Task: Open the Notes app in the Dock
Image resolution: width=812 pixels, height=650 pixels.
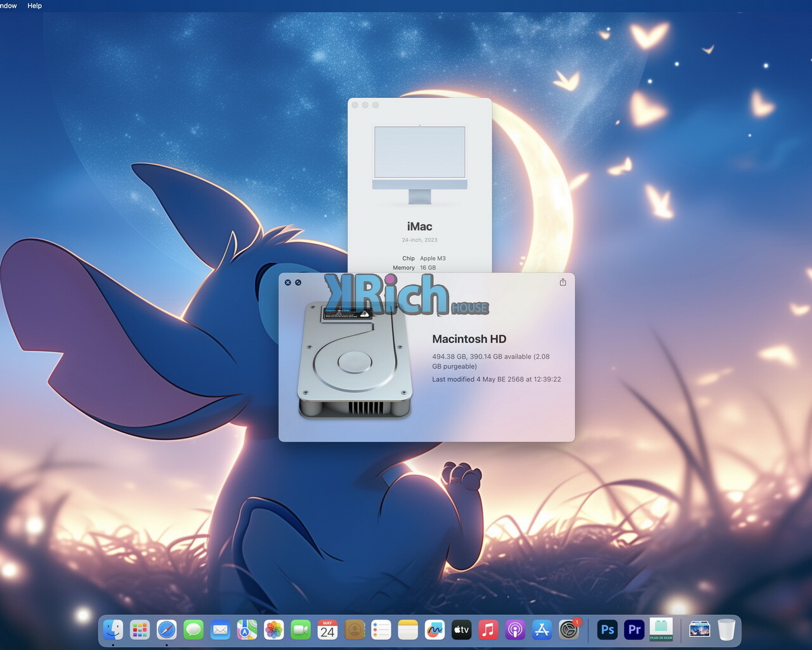Action: click(x=408, y=630)
